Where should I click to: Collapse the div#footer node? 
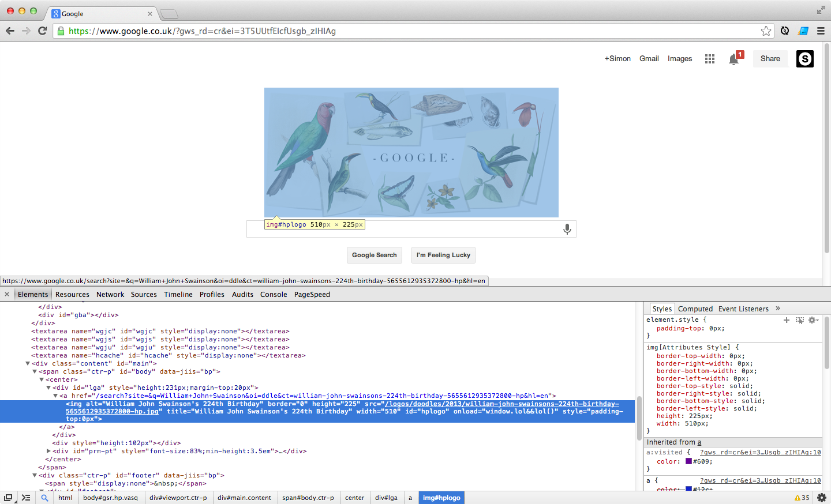point(35,475)
